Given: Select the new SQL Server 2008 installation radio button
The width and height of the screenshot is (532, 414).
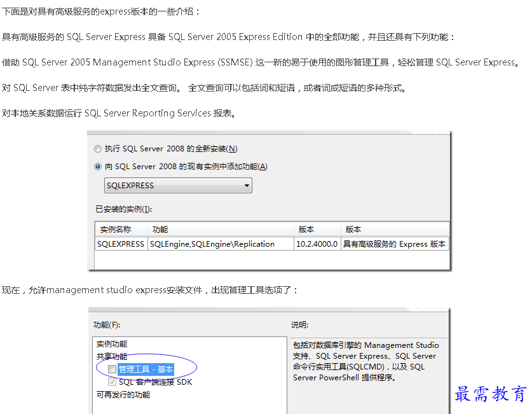Looking at the screenshot, I should tap(98, 149).
